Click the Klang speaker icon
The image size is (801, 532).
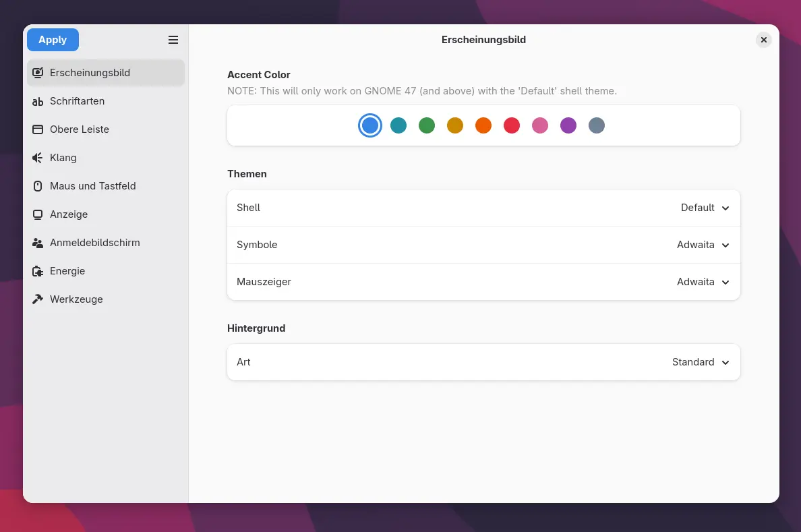(x=38, y=158)
